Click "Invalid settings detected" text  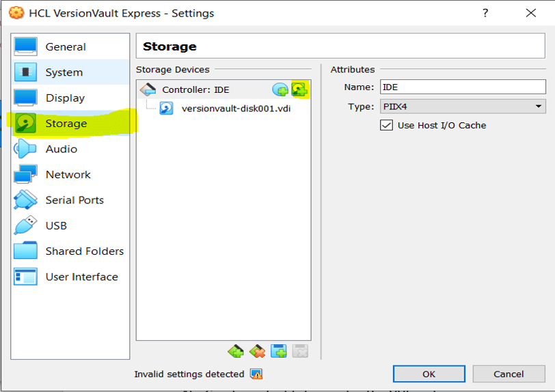pos(189,374)
